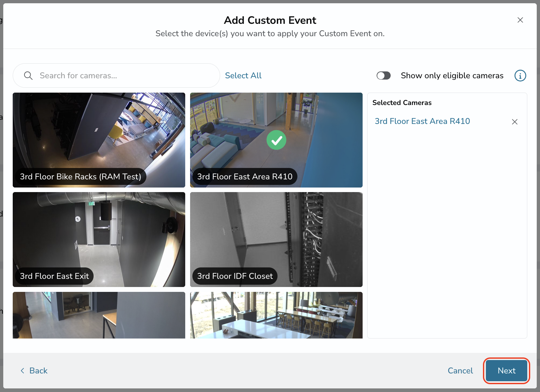Proceed with the Next button
The height and width of the screenshot is (392, 540).
point(506,371)
